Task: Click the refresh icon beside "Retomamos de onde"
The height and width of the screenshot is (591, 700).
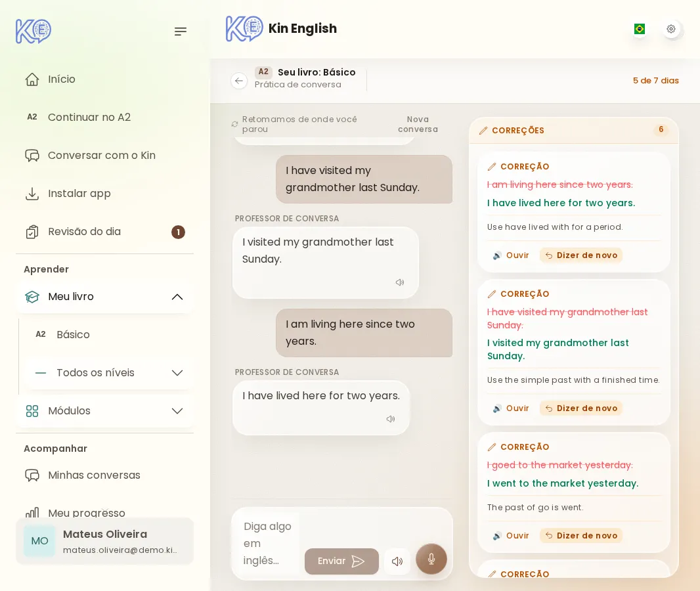Action: tap(235, 124)
